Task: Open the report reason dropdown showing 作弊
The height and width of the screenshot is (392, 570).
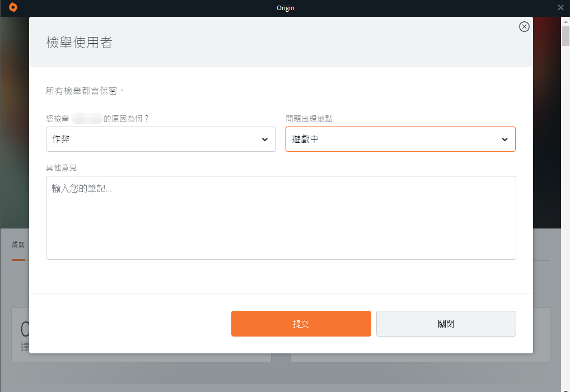Action: 161,139
